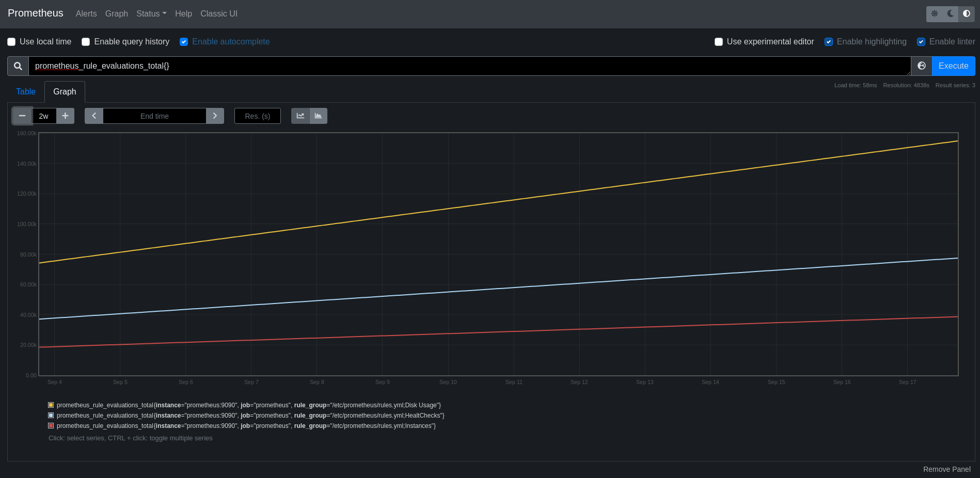This screenshot has height=478, width=980.
Task: Click the Sep 10 x-axis label
Action: coord(448,382)
